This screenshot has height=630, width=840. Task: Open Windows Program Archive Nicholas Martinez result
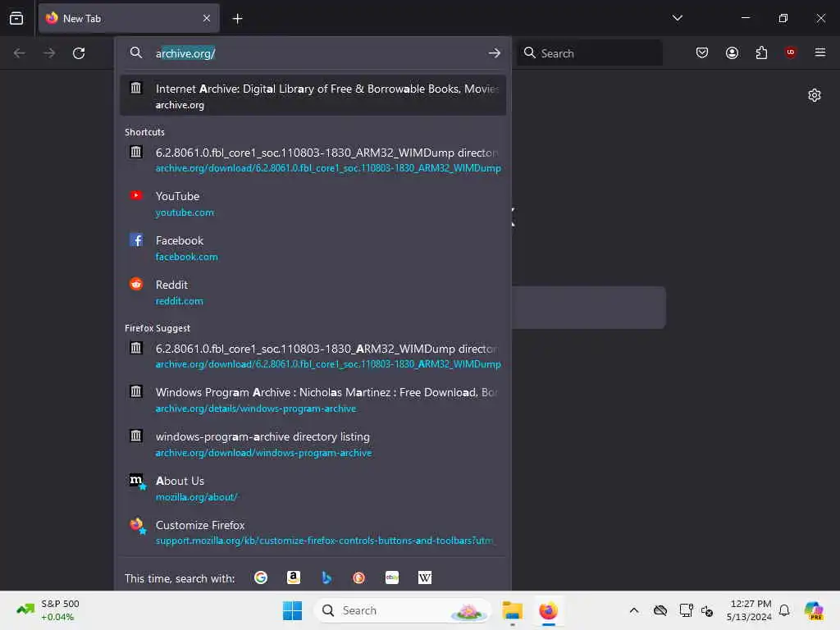point(313,399)
